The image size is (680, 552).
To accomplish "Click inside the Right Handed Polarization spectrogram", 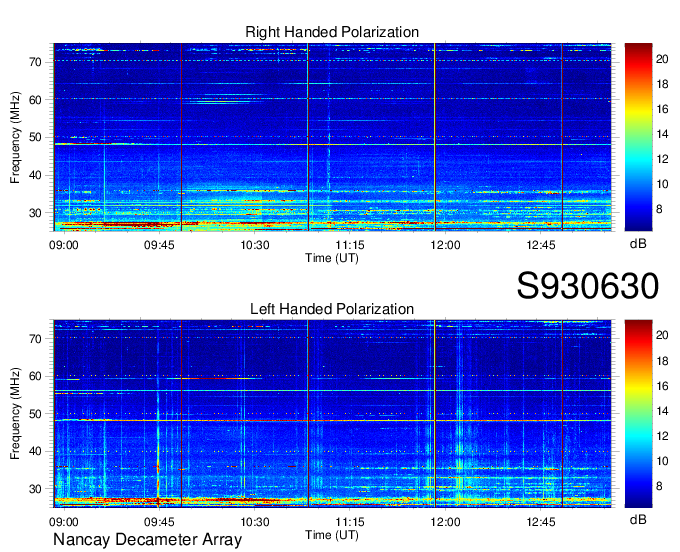I will [x=332, y=137].
